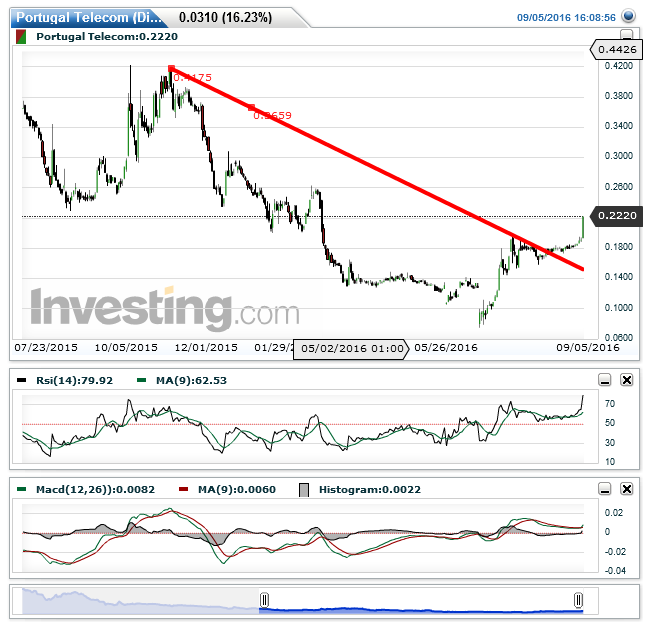This screenshot has height=627, width=650.
Task: Click the 12/01/2015 date axis label
Action: [206, 347]
